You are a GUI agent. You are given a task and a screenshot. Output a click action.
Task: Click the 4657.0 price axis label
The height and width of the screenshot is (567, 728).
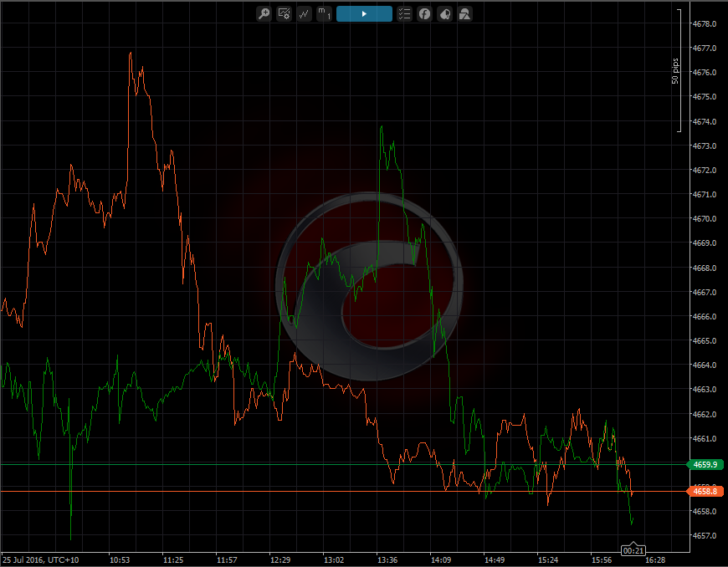click(705, 535)
